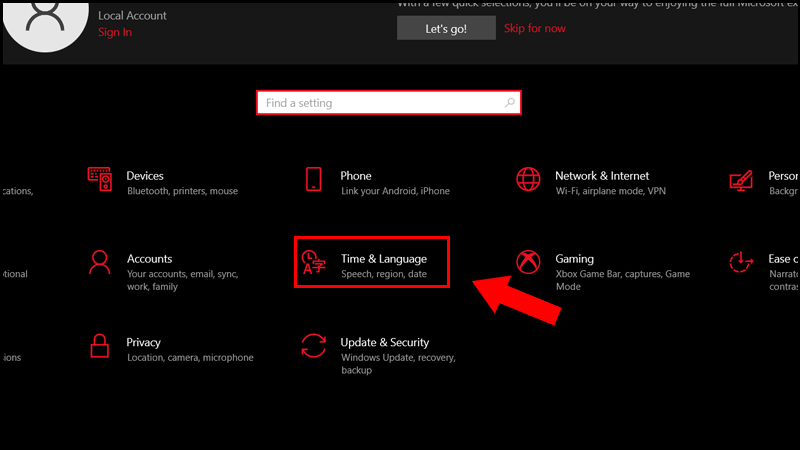The width and height of the screenshot is (800, 450).
Task: Focus the Find a setting search box
Action: tap(389, 103)
